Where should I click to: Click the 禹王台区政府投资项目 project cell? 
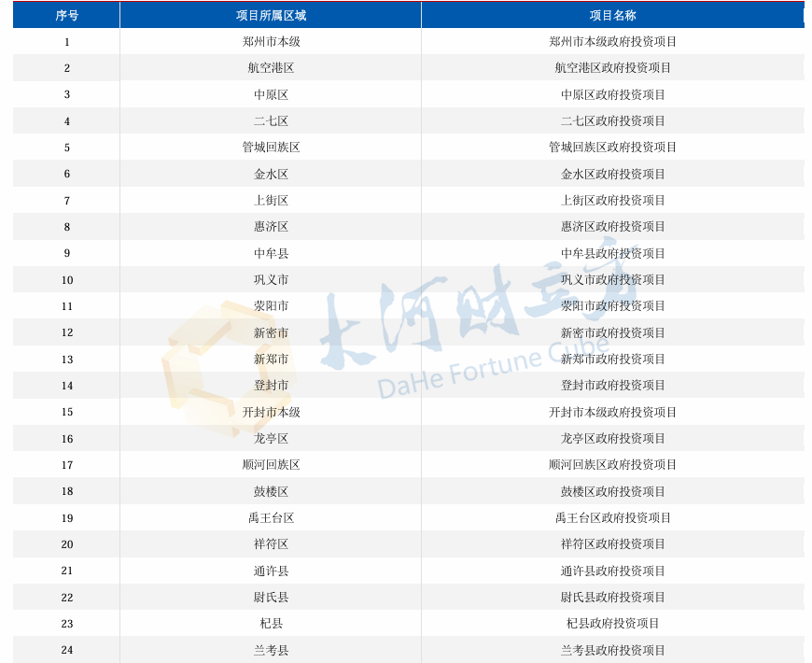[x=612, y=518]
